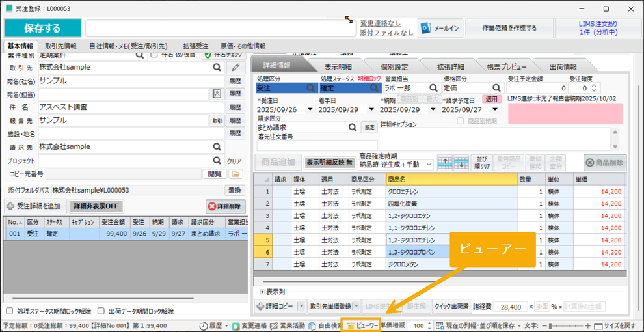Open the contact card icon for 宛名(担当)
The image size is (644, 332).
pyautogui.click(x=217, y=94)
